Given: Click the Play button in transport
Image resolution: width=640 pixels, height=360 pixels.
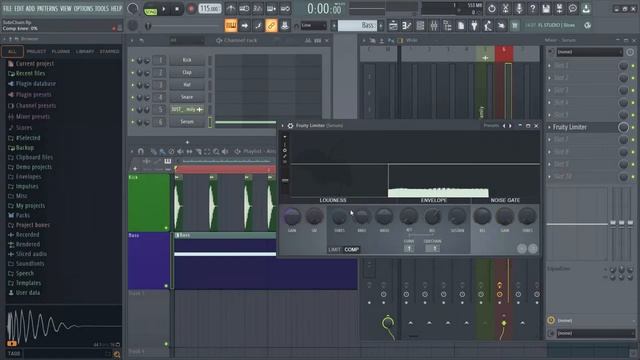Looking at the screenshot, I should click(164, 9).
